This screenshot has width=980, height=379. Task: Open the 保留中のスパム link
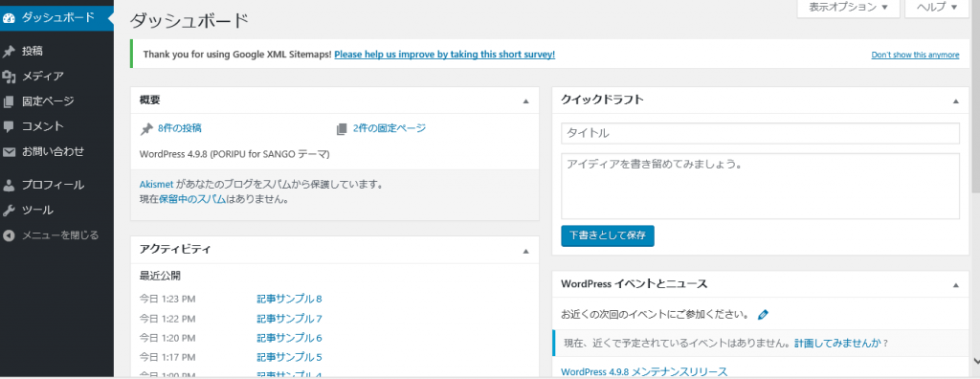(192, 200)
